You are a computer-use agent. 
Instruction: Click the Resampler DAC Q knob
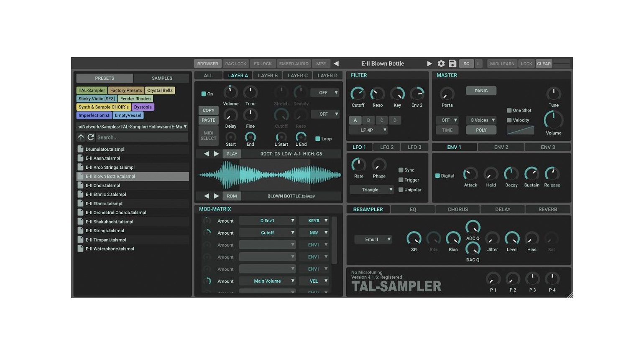(x=473, y=248)
